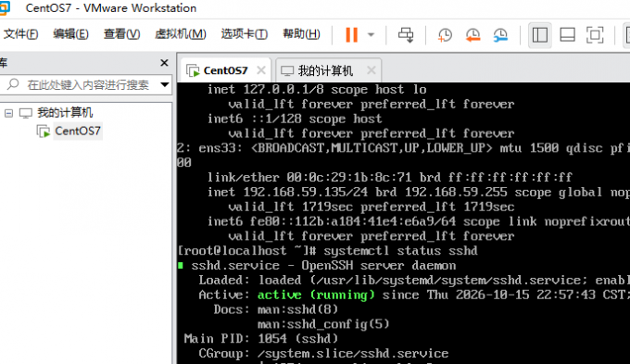This screenshot has height=364, width=630.
Task: Open the snapshot manager icon
Action: point(500,35)
